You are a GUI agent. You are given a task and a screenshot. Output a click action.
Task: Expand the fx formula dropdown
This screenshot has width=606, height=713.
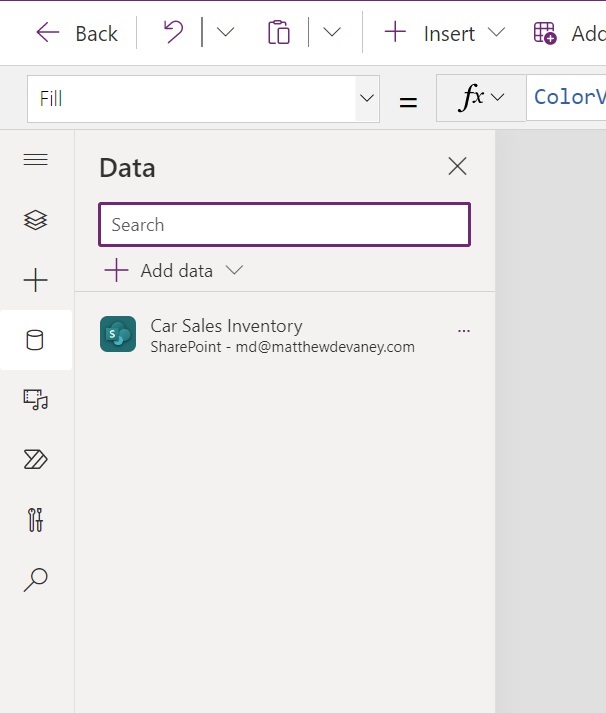[481, 98]
